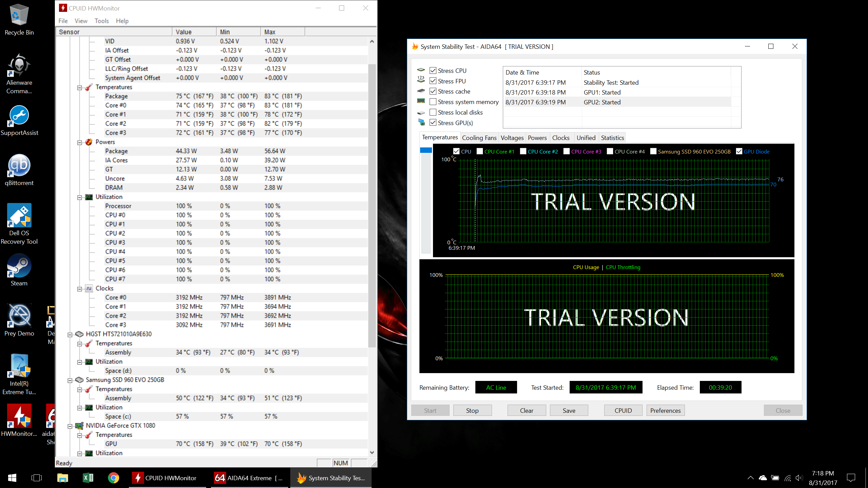This screenshot has width=868, height=488.
Task: Toggle CPU Core #1 graph checkbox
Action: click(x=480, y=151)
